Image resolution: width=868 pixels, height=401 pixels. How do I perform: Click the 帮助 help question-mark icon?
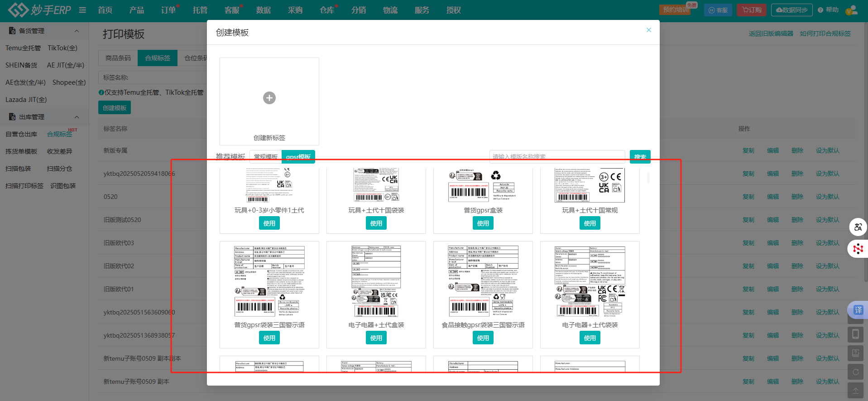pyautogui.click(x=820, y=10)
